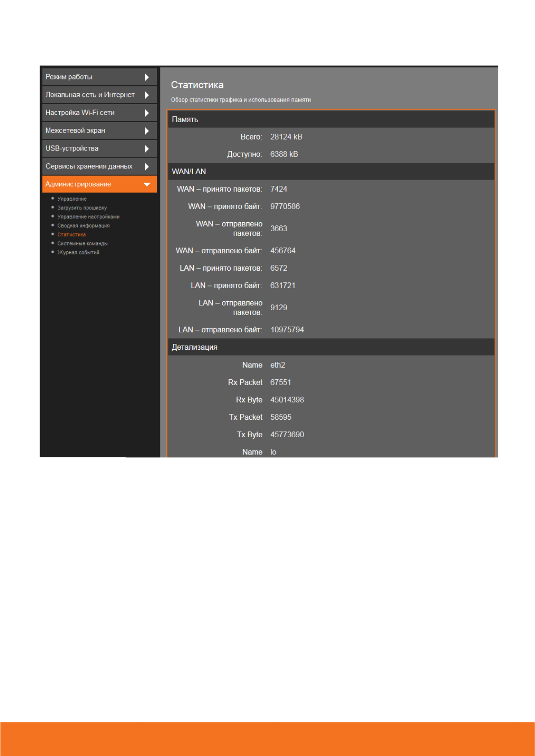Open Журнал событий page

[78, 253]
